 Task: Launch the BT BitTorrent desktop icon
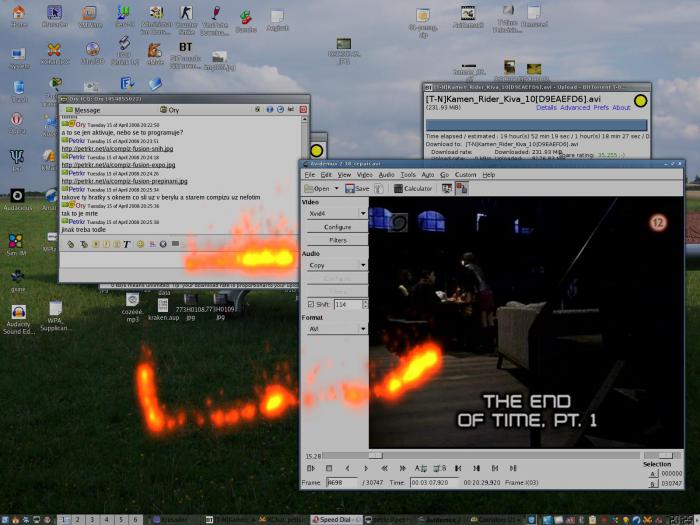click(185, 55)
